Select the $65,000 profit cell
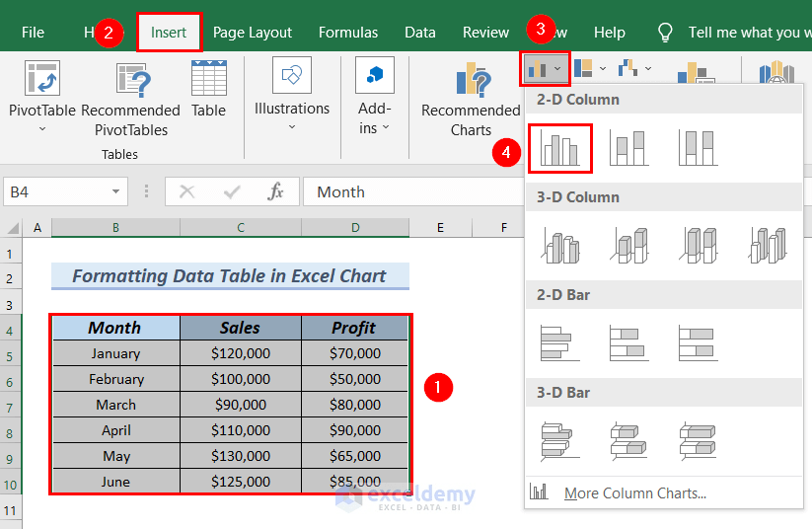812x529 pixels. (355, 456)
